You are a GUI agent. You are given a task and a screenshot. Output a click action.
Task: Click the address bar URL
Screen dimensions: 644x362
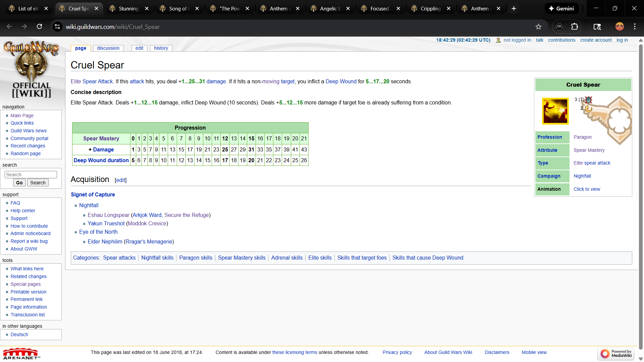click(112, 27)
